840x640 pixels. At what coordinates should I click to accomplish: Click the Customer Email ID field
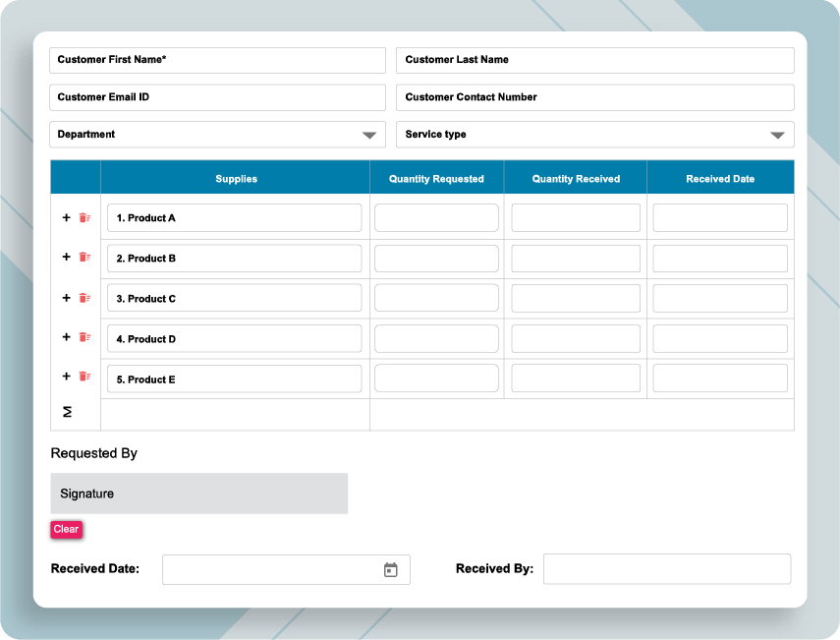coord(216,97)
